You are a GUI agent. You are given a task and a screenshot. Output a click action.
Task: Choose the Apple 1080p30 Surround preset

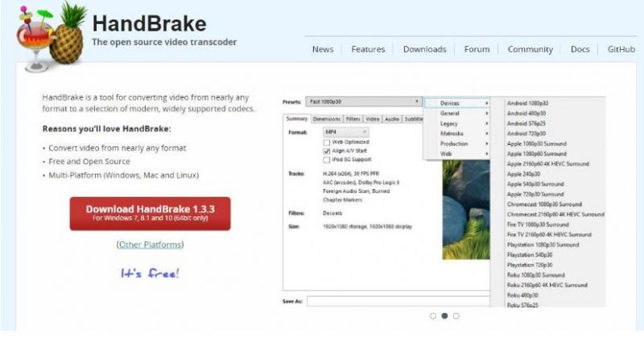[536, 144]
